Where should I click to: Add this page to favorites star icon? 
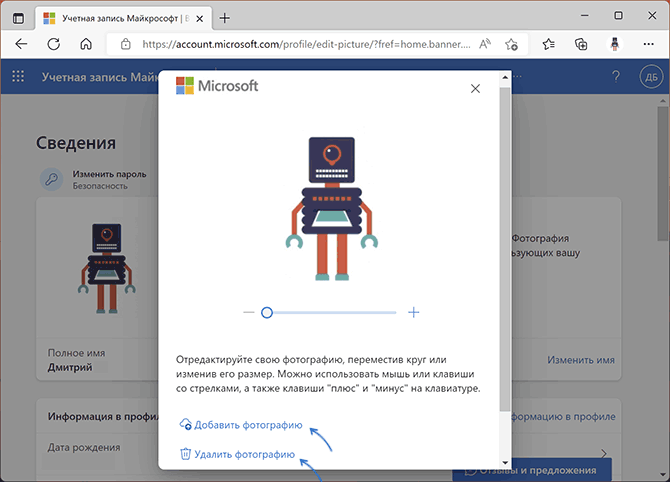tap(511, 44)
